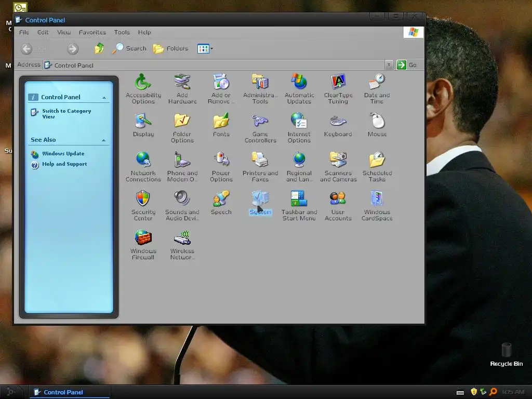Open the Speech applet icon
The height and width of the screenshot is (399, 532).
coord(221,203)
